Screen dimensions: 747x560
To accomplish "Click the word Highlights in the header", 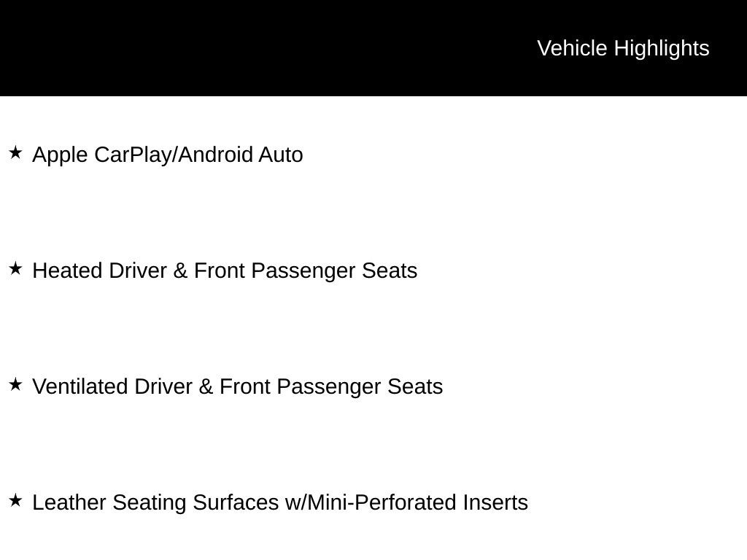I will tap(662, 49).
